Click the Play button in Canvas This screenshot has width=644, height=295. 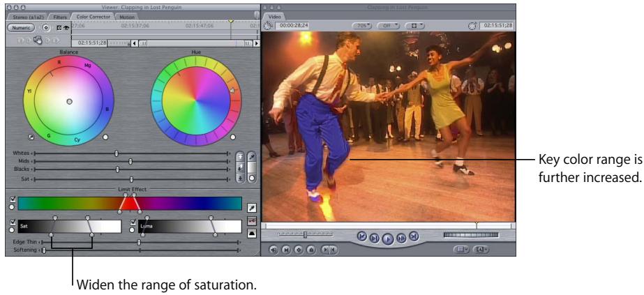coord(388,239)
